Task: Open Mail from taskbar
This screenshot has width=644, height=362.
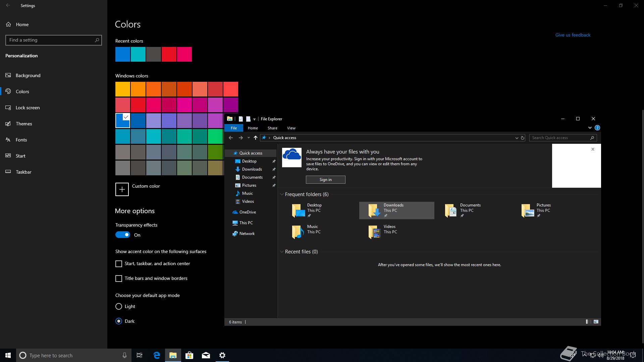Action: (x=206, y=355)
